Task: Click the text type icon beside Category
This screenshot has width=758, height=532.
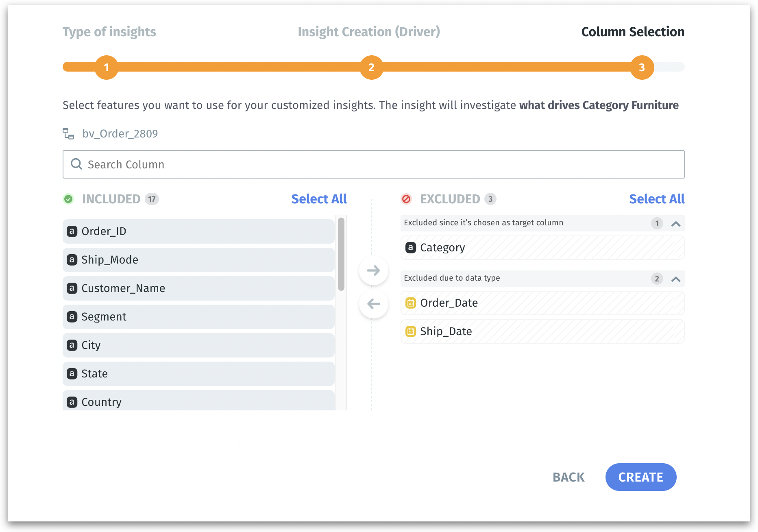Action: click(x=411, y=247)
